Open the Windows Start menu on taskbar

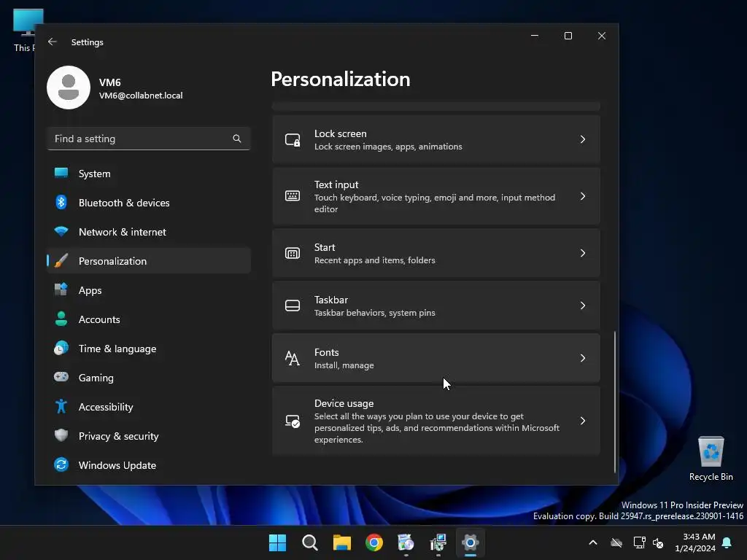click(x=277, y=542)
